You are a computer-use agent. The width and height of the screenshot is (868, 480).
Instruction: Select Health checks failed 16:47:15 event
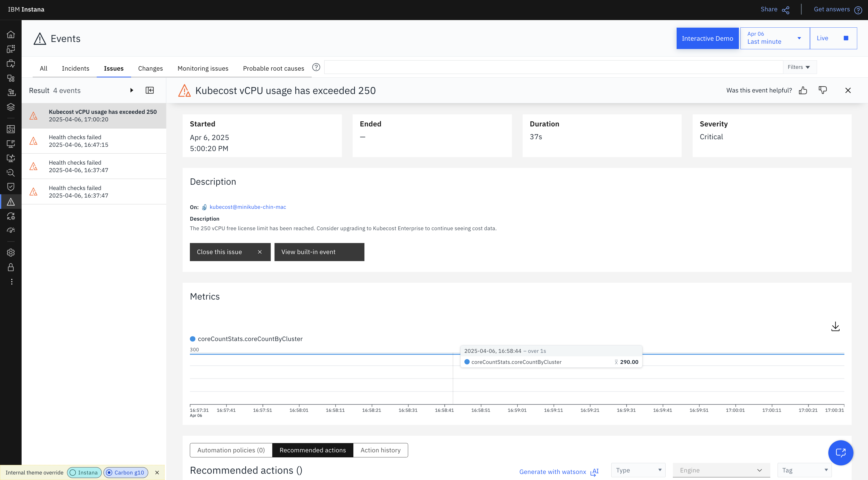point(94,141)
